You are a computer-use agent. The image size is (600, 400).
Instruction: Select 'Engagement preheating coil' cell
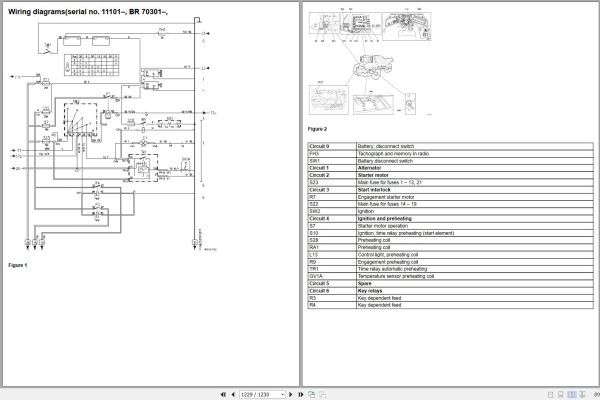pyautogui.click(x=474, y=262)
